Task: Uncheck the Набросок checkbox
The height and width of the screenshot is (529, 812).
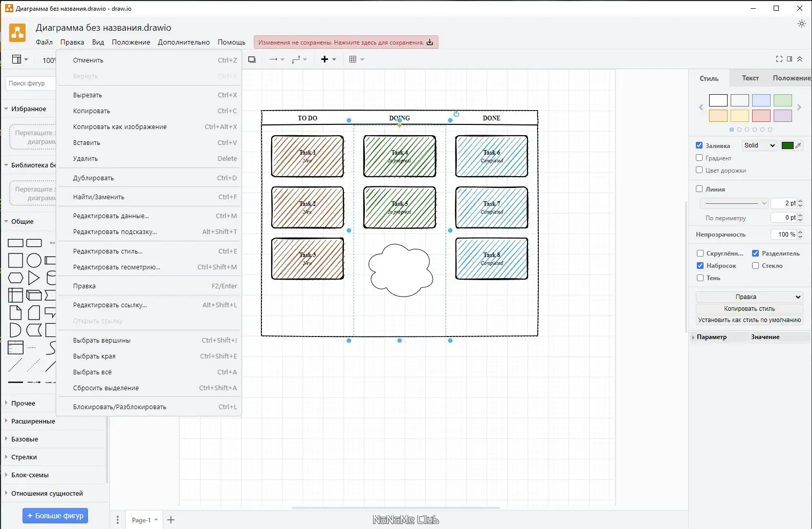Action: click(700, 265)
